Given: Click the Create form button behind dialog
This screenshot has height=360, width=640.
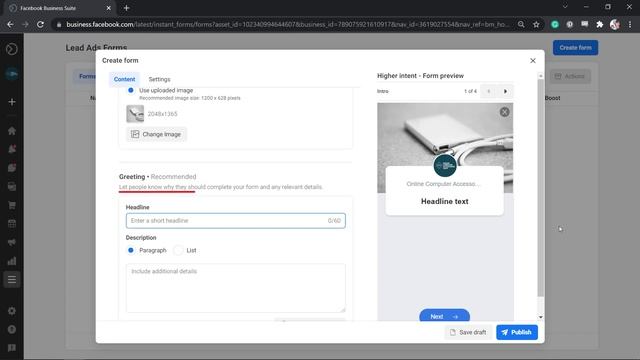Looking at the screenshot, I should (x=576, y=48).
